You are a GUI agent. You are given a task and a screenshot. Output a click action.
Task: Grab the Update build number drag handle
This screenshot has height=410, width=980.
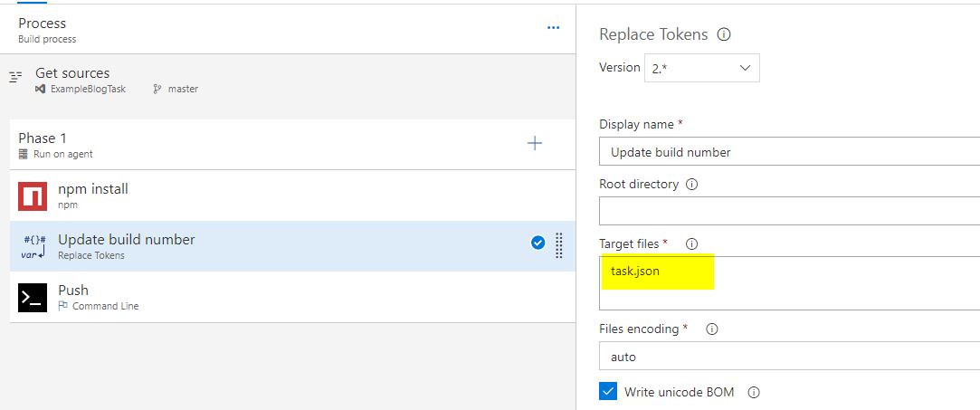559,245
